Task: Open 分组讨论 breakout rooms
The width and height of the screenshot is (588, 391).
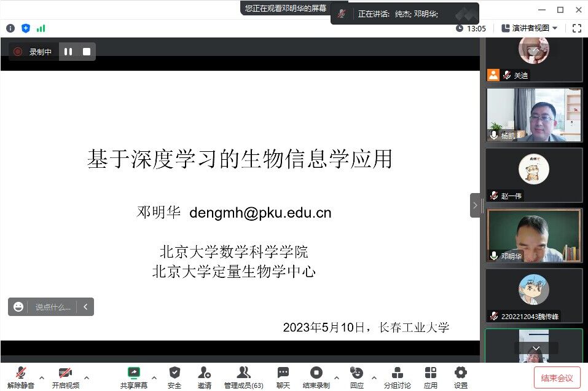Action: (397, 373)
